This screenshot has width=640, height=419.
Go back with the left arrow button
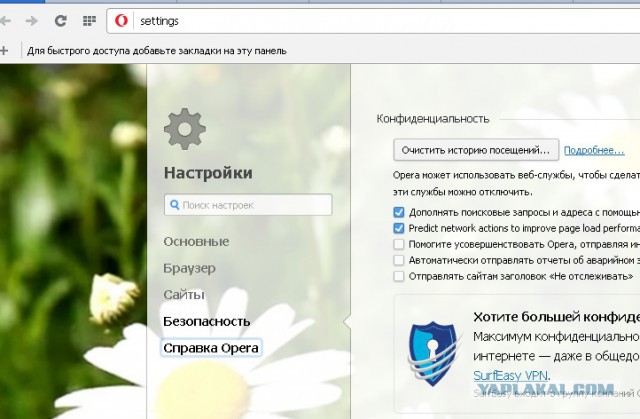tap(4, 20)
